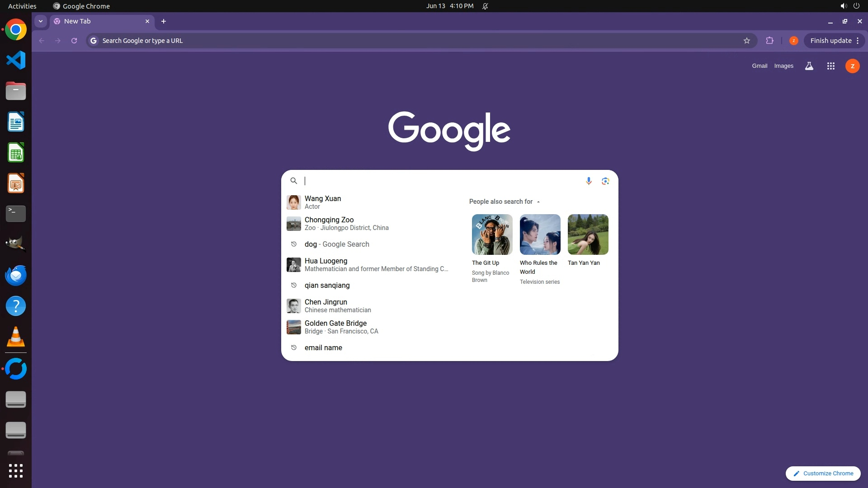Click the Customize Chrome button

[x=823, y=473]
